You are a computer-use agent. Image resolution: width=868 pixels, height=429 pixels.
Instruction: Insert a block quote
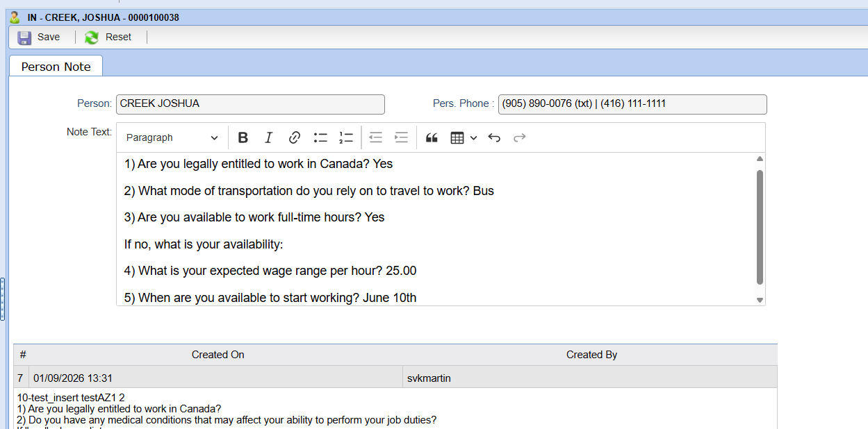[432, 137]
